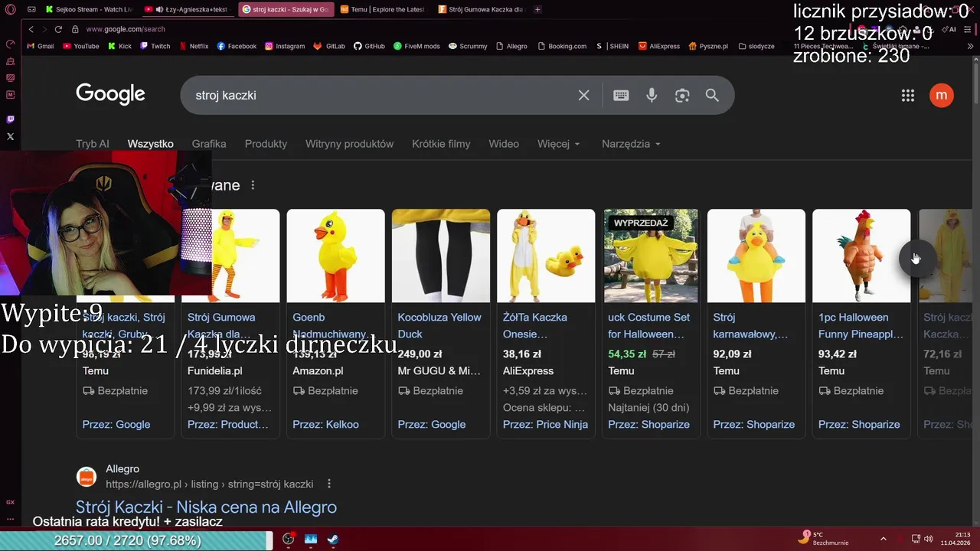Image resolution: width=980 pixels, height=551 pixels.
Task: Open the Booking.com bookmark
Action: tap(563, 46)
